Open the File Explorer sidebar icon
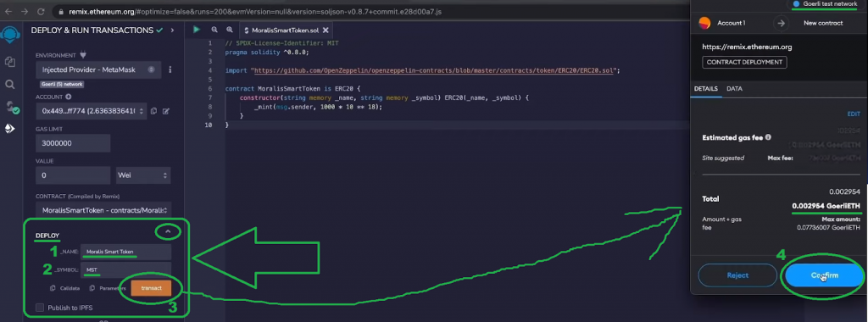Screen dimensions: 868x322 click(9, 62)
